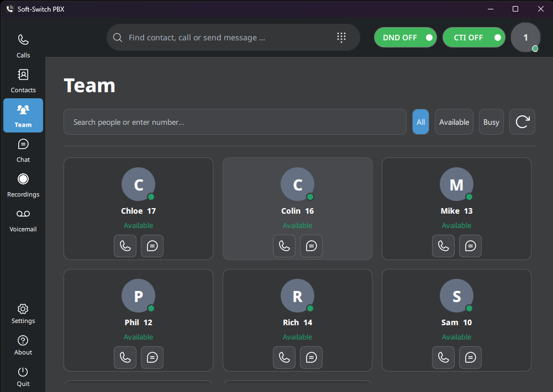Open the Contacts section
Image resolution: width=553 pixels, height=392 pixels.
pos(23,81)
